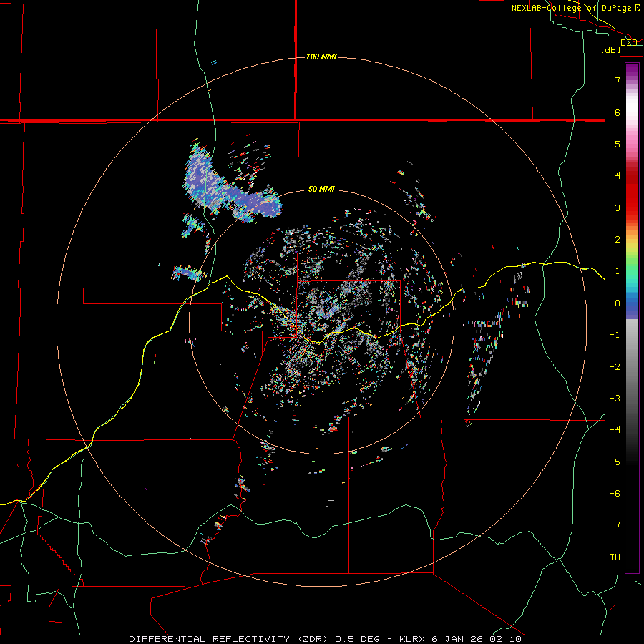644x644 pixels.
Task: Click the TH label at the scale bottom
Action: click(x=615, y=557)
